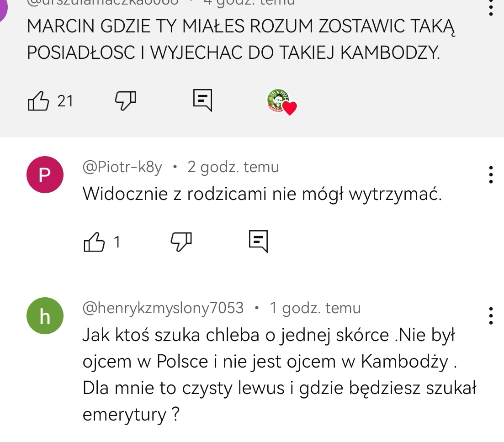The width and height of the screenshot is (504, 442).
Task: Visit the @henrykzmyslony7053 profile
Action: pos(163,308)
